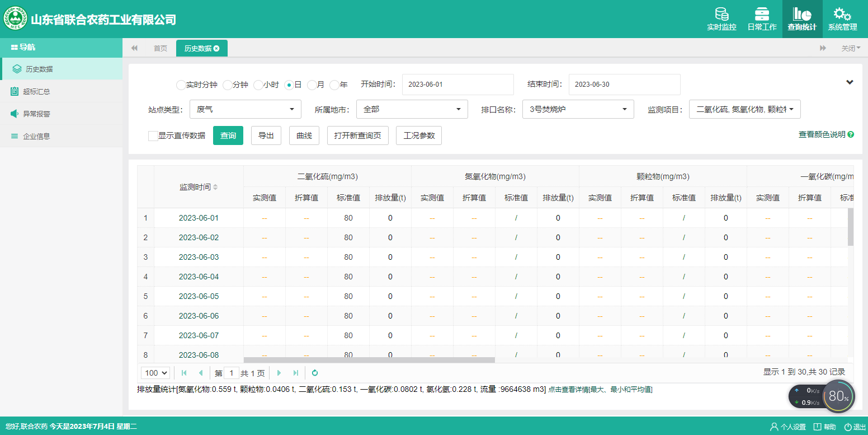Open 排口名称 dropdown showing 3号焚烧炉

pyautogui.click(x=578, y=109)
